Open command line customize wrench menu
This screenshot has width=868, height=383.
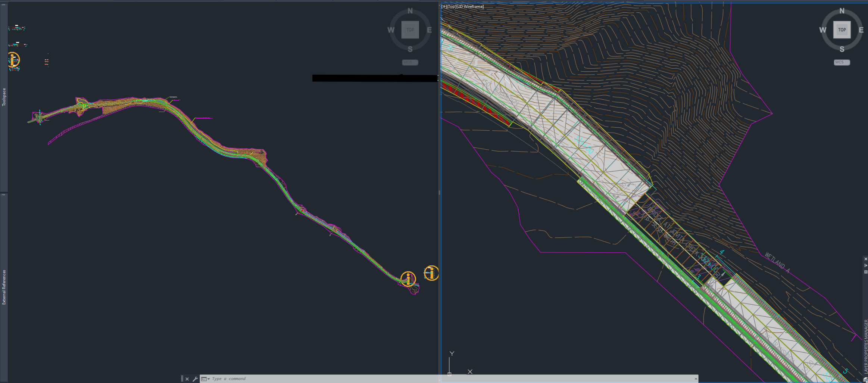pos(195,379)
